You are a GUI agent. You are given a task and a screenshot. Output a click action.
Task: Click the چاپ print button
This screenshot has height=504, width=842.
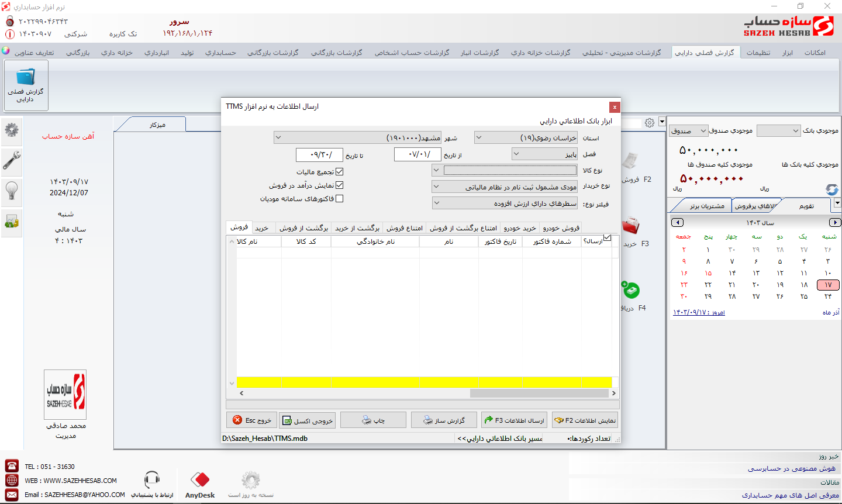pyautogui.click(x=373, y=420)
